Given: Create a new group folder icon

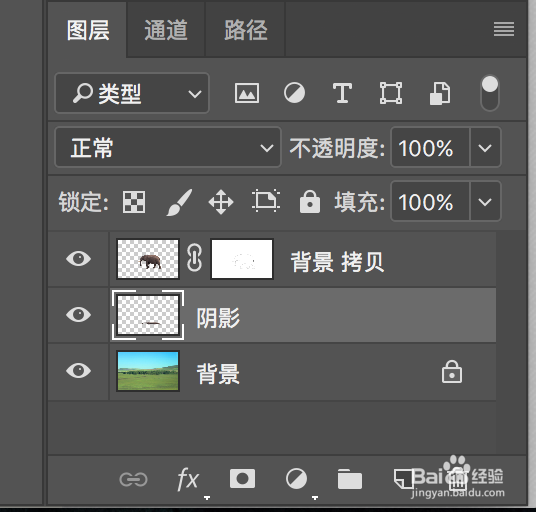Looking at the screenshot, I should click(x=350, y=479).
